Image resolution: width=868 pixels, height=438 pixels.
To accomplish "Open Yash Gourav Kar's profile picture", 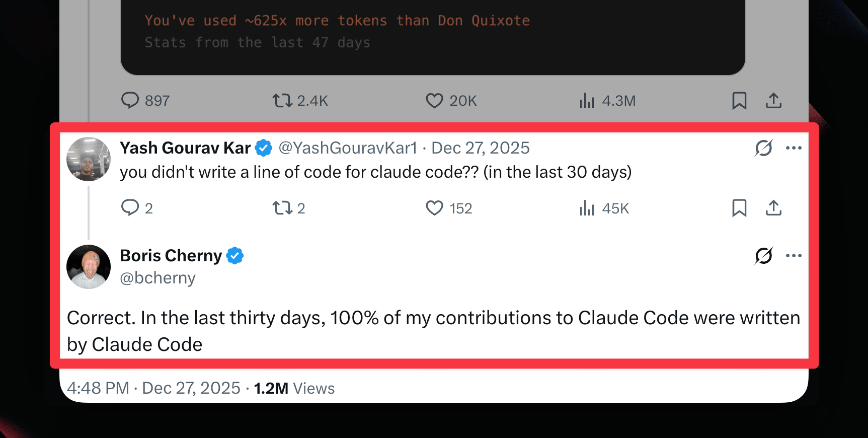I will click(x=89, y=159).
